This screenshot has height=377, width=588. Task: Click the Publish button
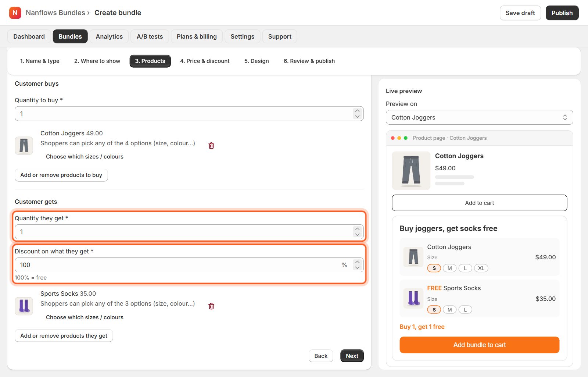[562, 13]
